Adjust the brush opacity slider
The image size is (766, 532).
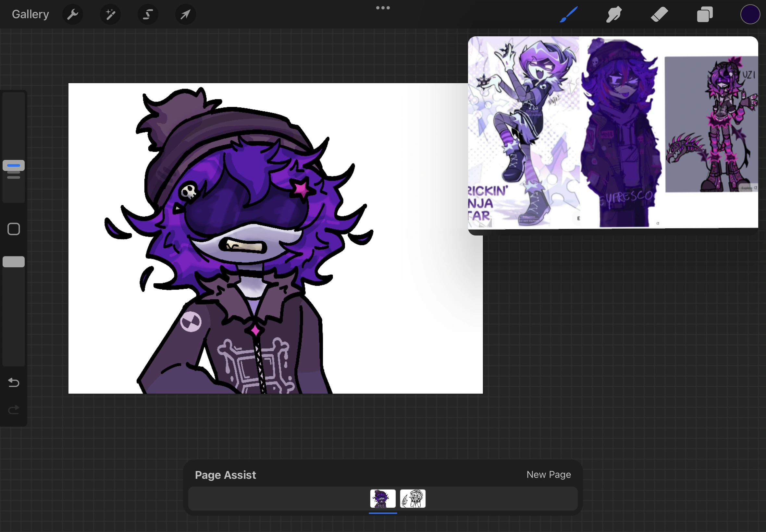pyautogui.click(x=13, y=261)
